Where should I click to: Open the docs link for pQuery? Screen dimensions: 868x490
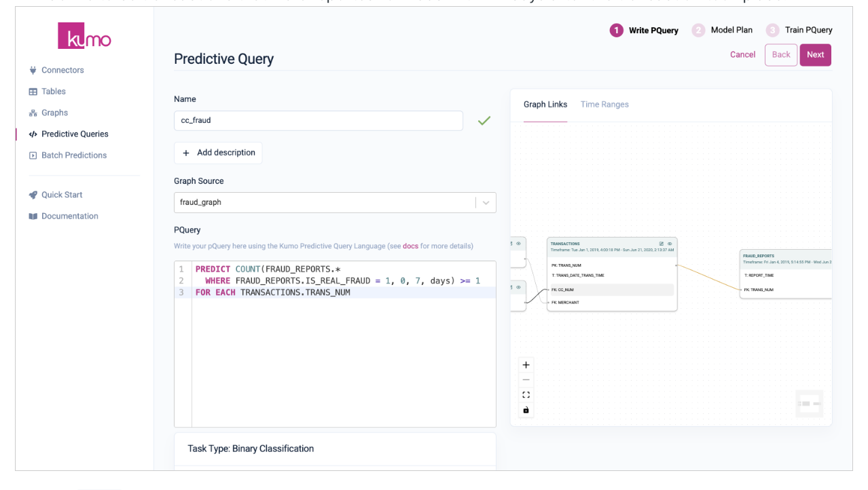pos(410,246)
